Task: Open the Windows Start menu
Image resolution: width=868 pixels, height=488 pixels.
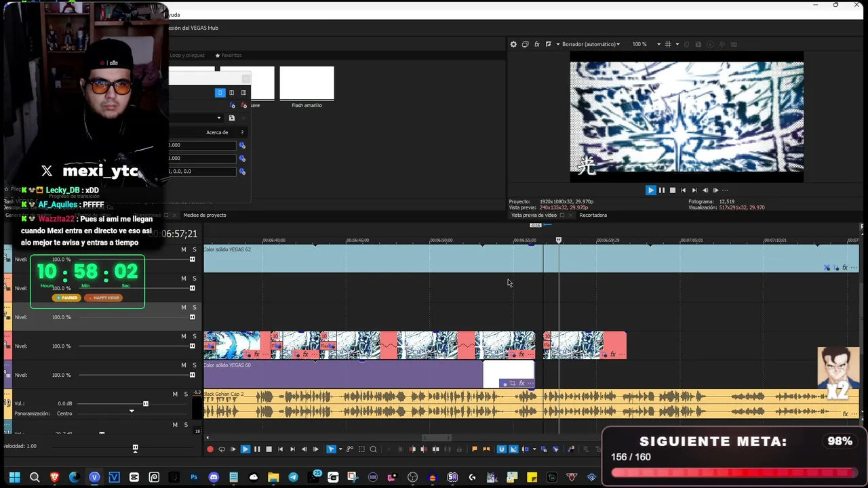Action: click(x=14, y=477)
